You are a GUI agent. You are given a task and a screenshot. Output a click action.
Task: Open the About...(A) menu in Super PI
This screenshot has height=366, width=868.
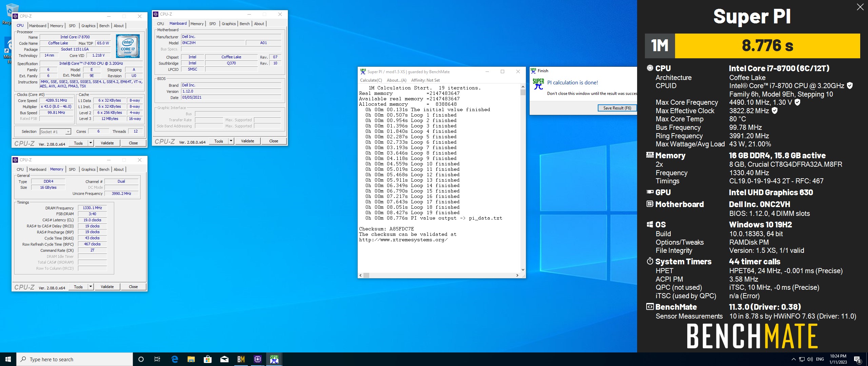396,80
